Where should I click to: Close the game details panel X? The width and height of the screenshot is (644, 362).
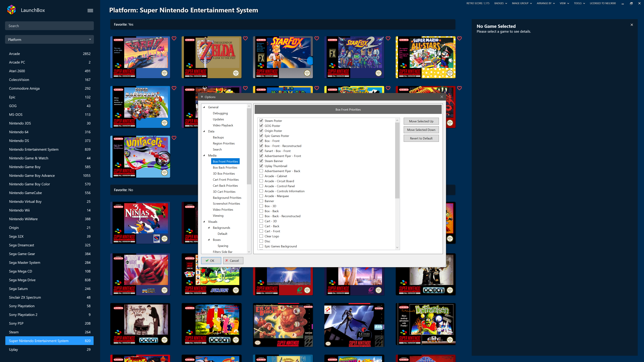(x=632, y=25)
